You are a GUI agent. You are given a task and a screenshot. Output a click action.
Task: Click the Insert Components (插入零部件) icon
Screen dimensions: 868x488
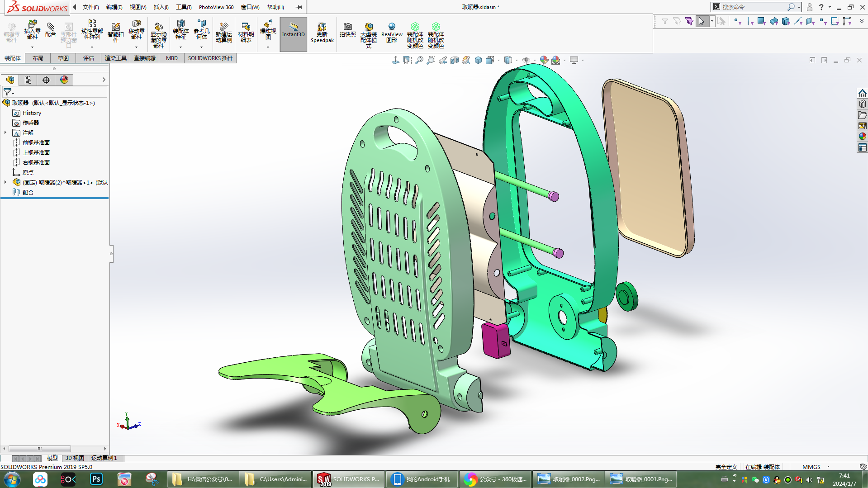click(x=32, y=30)
